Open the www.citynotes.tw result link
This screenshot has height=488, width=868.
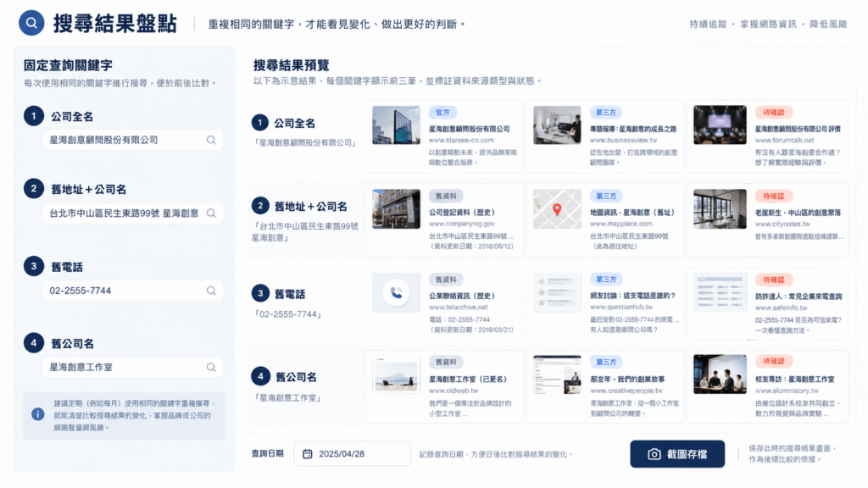(782, 224)
